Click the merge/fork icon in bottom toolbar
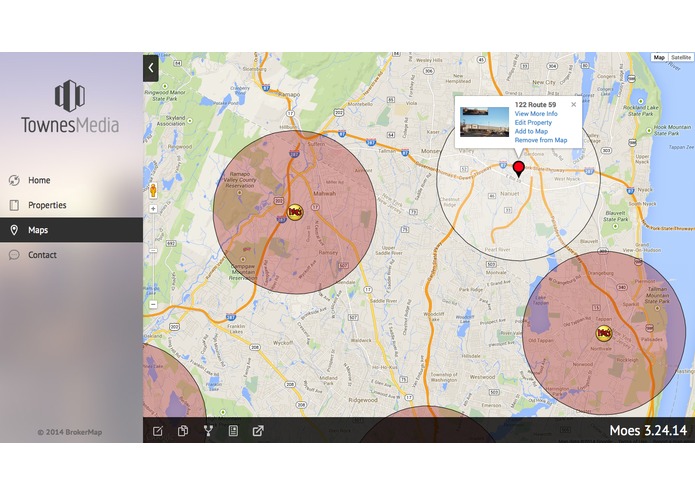The image size is (695, 494). click(x=208, y=431)
